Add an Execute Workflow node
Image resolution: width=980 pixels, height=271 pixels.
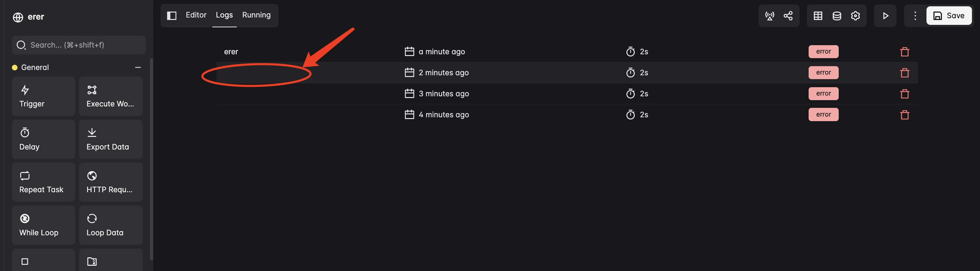111,96
